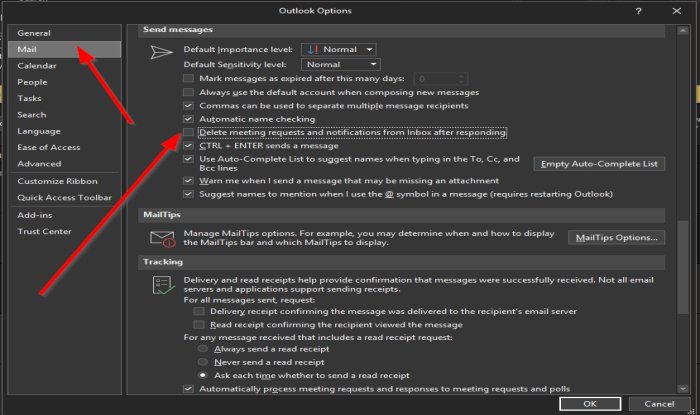Click the MailTips section header
Screen dimensions: 700x415
[x=401, y=215]
